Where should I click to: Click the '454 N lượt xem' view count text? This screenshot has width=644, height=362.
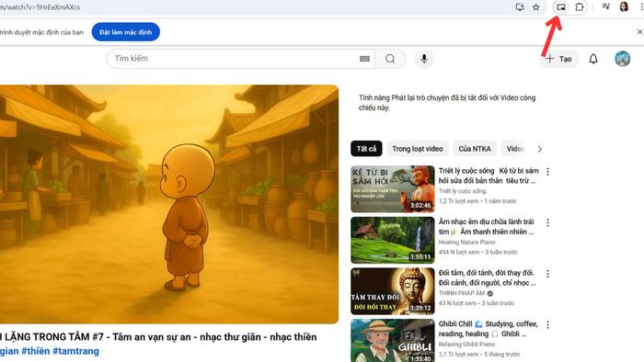pos(459,252)
